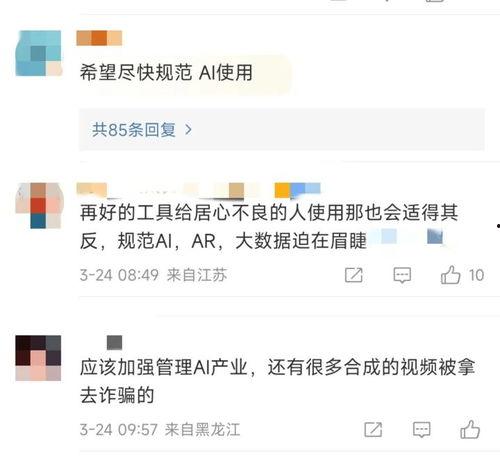Expand the 共85条回复 replies link
500x460 pixels.
click(142, 130)
